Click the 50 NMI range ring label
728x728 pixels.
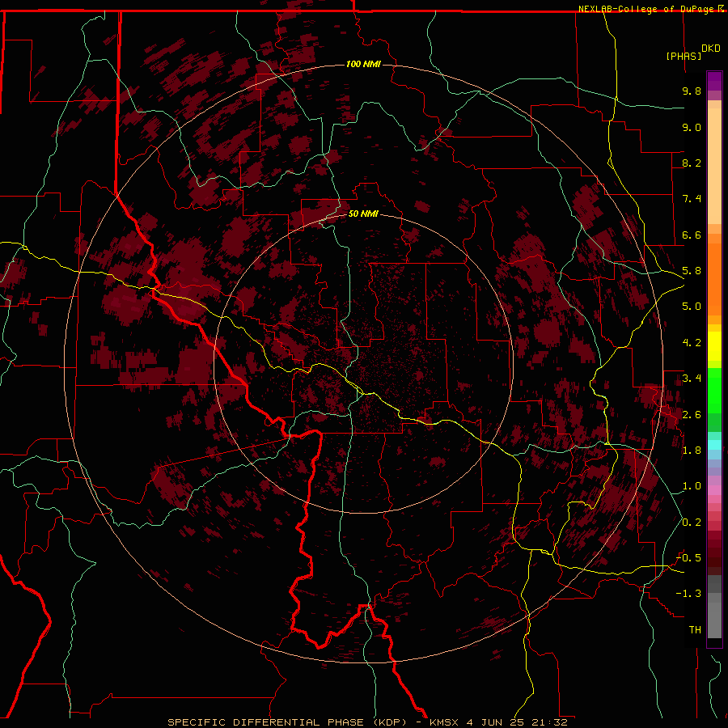(363, 214)
